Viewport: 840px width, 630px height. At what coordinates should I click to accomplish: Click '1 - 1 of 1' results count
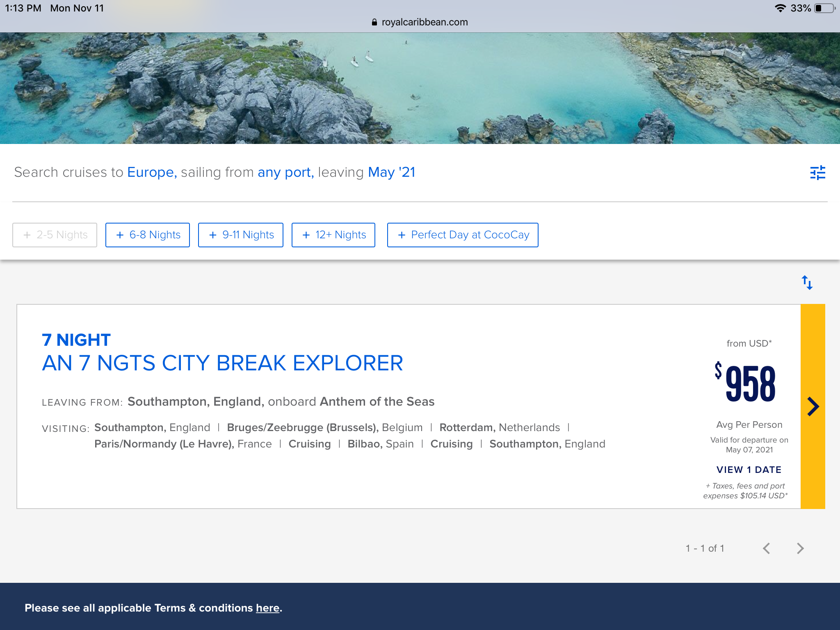point(705,548)
